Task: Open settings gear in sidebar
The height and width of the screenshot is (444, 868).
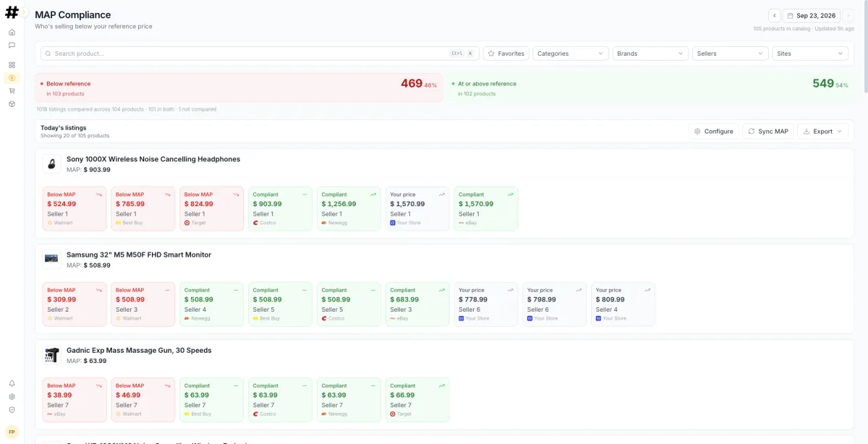Action: (12, 396)
